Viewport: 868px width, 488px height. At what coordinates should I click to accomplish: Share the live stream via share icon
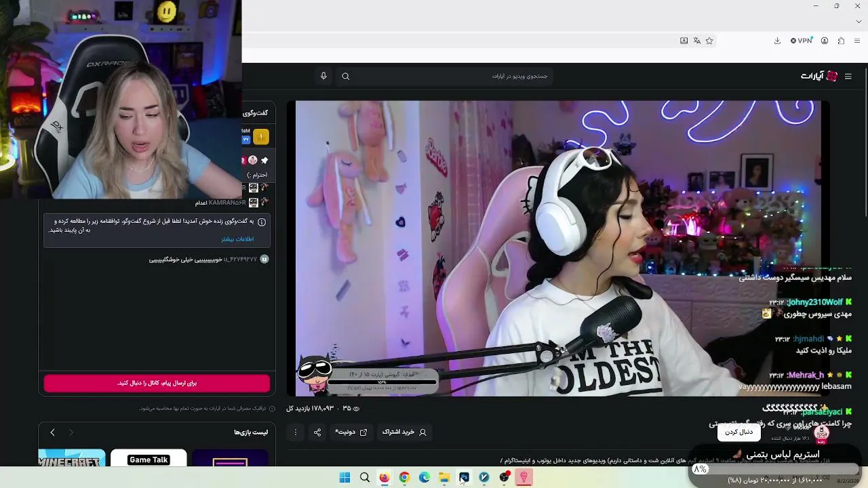point(317,432)
